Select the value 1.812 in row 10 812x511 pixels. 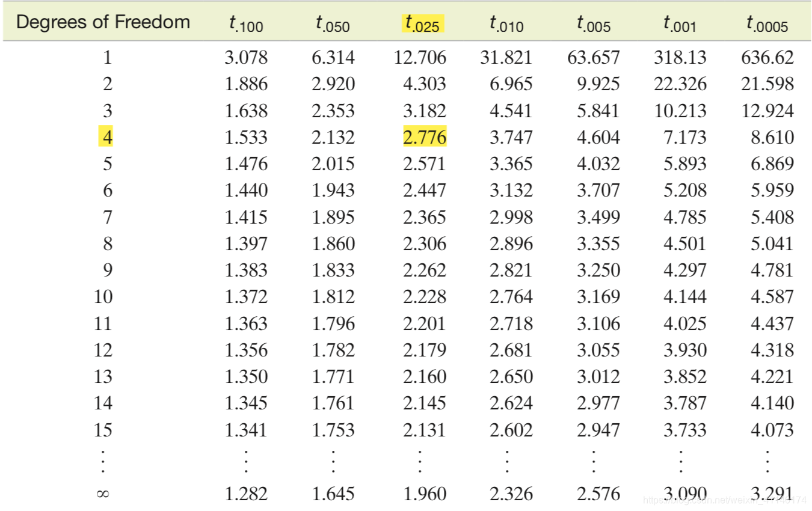pyautogui.click(x=333, y=297)
